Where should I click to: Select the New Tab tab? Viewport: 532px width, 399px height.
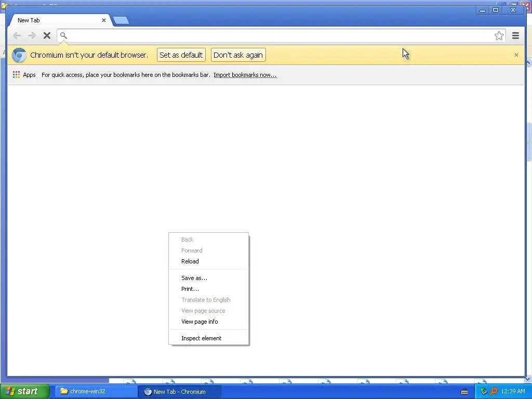point(59,20)
